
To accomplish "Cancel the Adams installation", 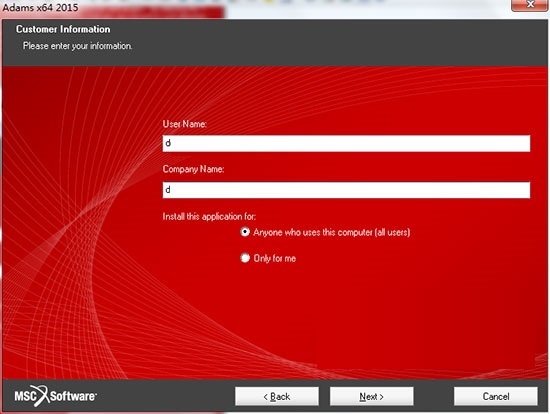I will [x=496, y=396].
